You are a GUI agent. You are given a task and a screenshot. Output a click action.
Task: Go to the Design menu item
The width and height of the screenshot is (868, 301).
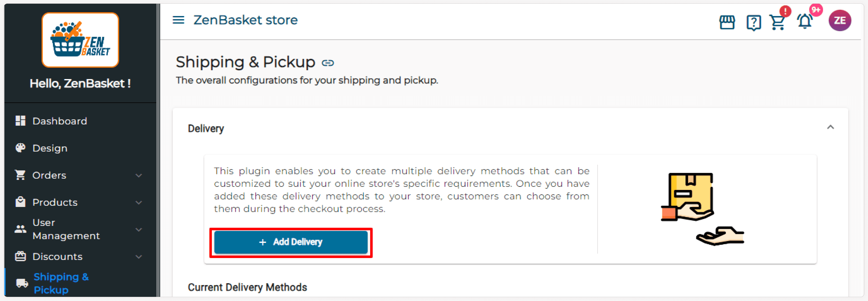[x=50, y=148]
